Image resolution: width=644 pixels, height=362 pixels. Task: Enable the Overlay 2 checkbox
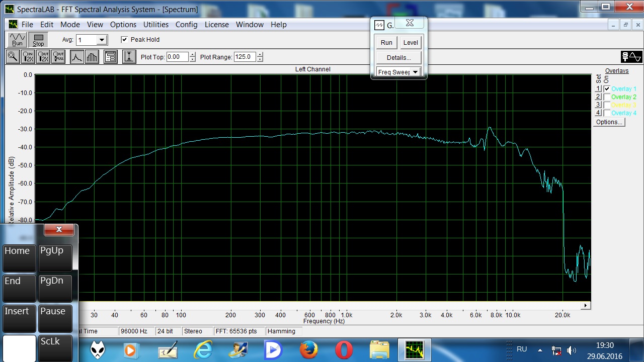(607, 97)
